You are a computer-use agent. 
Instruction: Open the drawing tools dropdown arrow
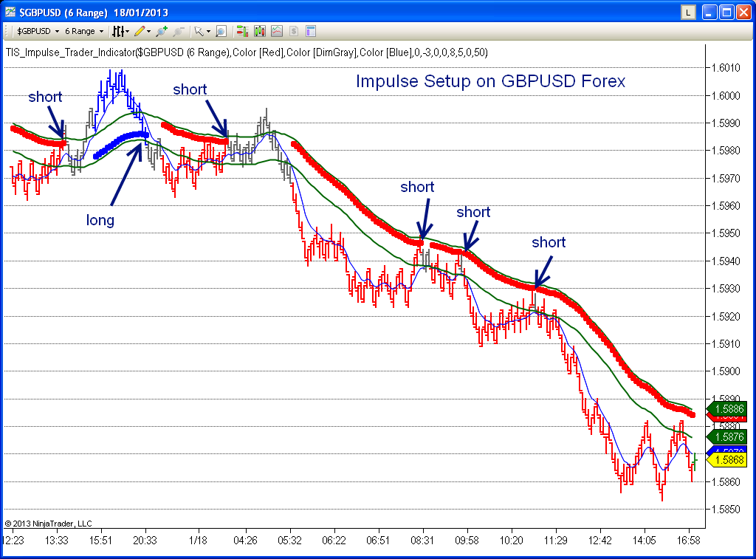(x=148, y=31)
